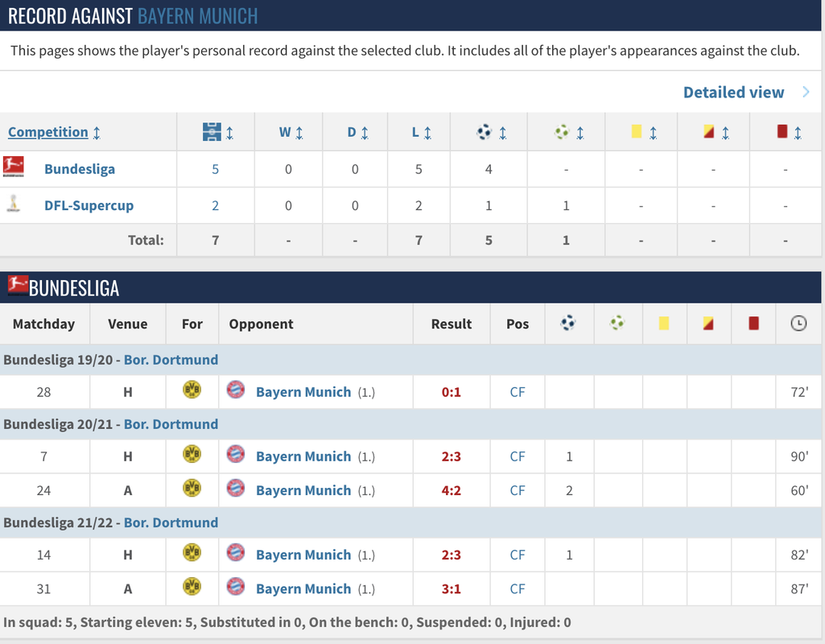This screenshot has width=825, height=644.
Task: Open 4:2 result match report
Action: coord(452,490)
